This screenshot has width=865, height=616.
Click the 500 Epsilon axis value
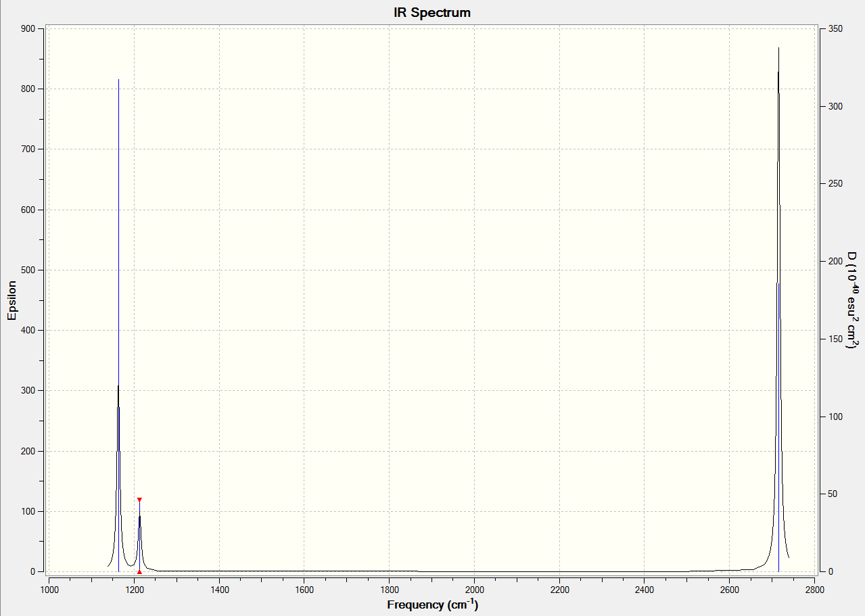pyautogui.click(x=27, y=270)
